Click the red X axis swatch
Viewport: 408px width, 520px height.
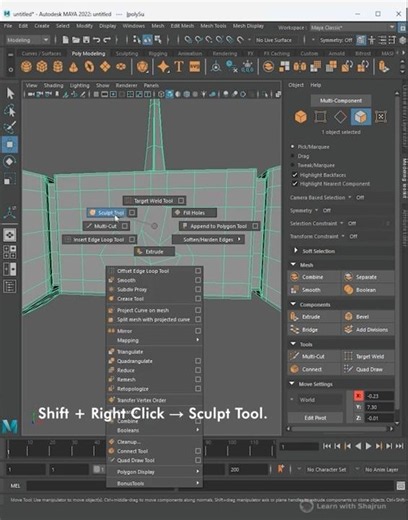tap(358, 396)
